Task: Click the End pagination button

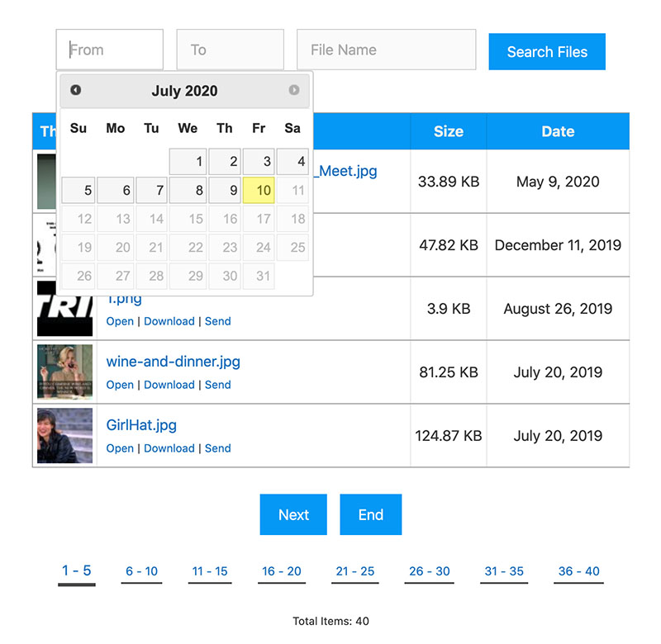Action: point(370,514)
